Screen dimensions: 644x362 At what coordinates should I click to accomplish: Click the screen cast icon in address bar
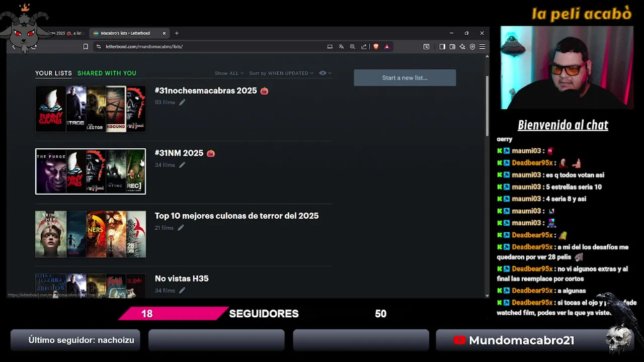coord(330,46)
